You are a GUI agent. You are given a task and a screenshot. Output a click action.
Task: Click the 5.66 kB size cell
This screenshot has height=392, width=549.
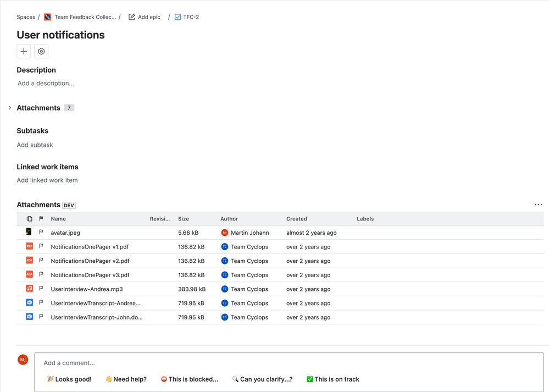[188, 233]
